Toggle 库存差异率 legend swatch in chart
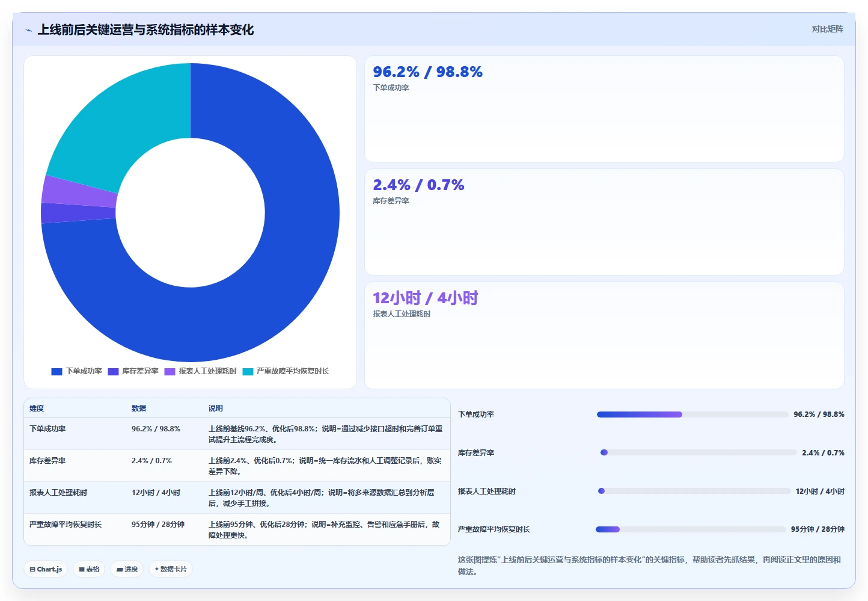 (113, 372)
